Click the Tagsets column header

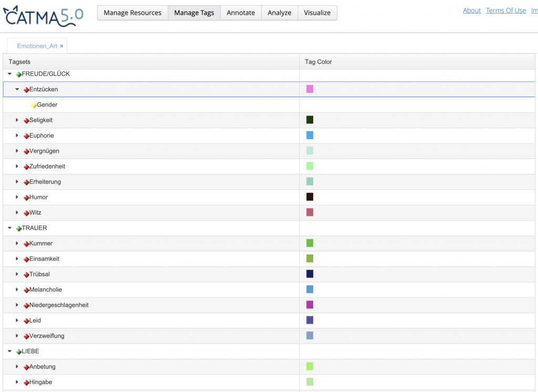click(x=151, y=62)
